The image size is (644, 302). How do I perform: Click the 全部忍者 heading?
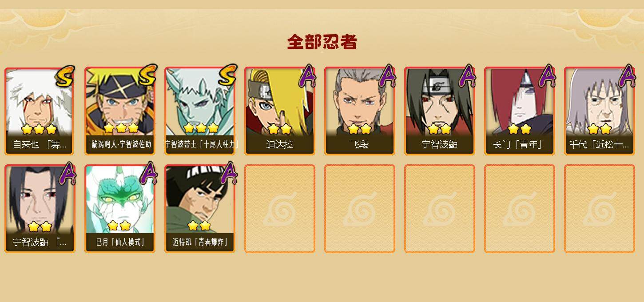(x=322, y=42)
